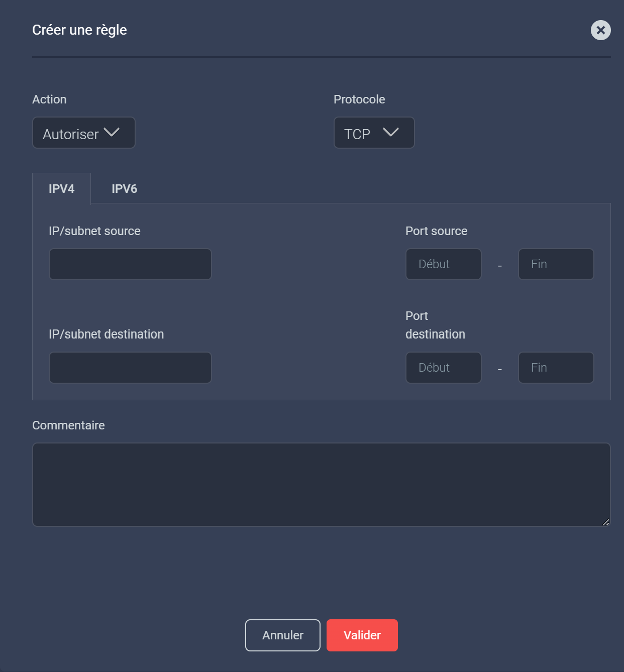This screenshot has height=672, width=624.
Task: Open the Protocole dropdown showing TCP
Action: tap(374, 133)
